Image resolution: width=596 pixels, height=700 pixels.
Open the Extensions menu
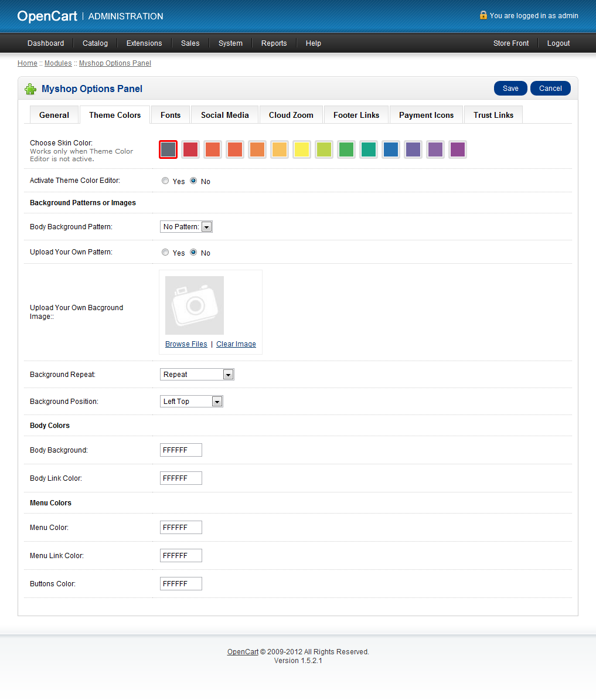tap(144, 43)
